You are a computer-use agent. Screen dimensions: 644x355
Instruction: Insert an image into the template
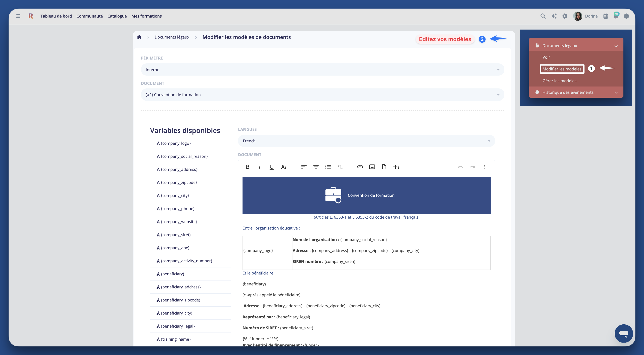[372, 167]
